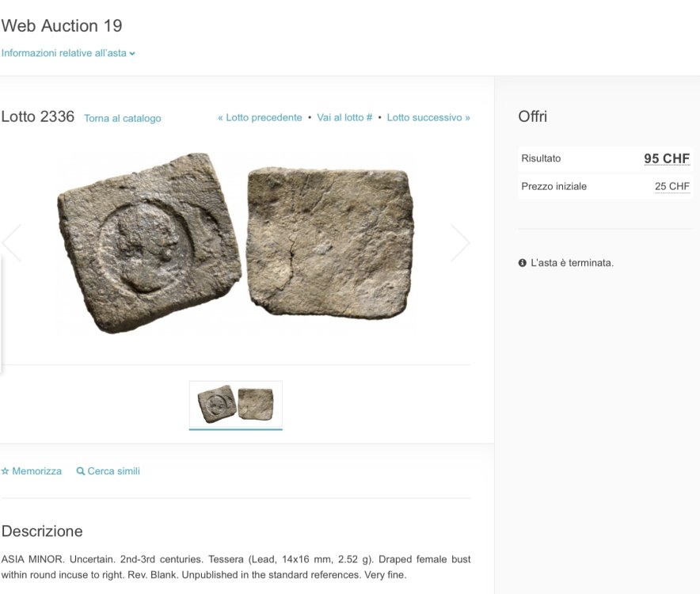Go to Lotto precedente
Image resolution: width=700 pixels, height=594 pixels.
260,117
